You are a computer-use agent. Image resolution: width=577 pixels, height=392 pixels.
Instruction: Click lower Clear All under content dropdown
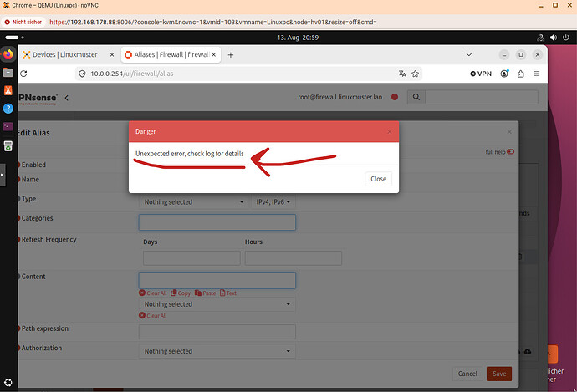(x=153, y=315)
